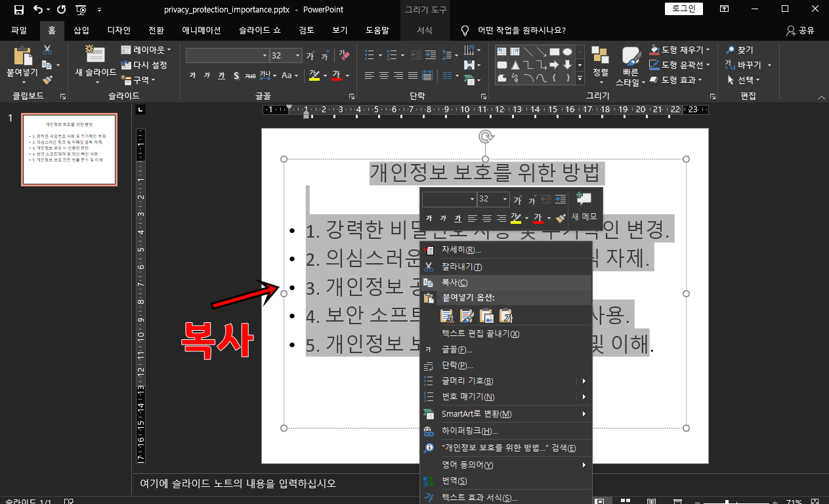The height and width of the screenshot is (504, 829).
Task: Click Keep Text Only paste option
Action: [x=506, y=316]
